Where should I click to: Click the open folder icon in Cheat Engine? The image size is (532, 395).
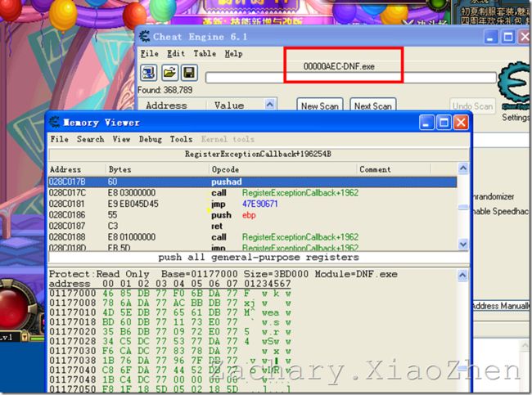pos(169,73)
